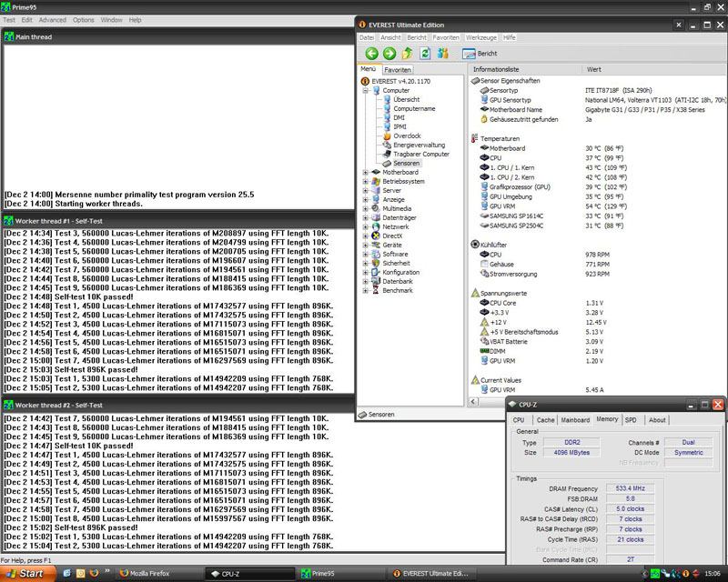Open the CPU tab in CPU-Z
The image size is (728, 582).
(x=519, y=420)
